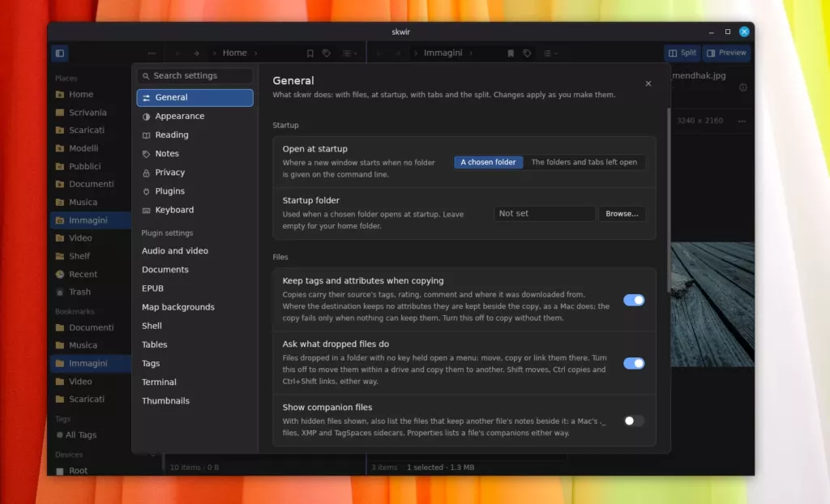
Task: Open Shelf in the Places sidebar
Action: pyautogui.click(x=79, y=256)
